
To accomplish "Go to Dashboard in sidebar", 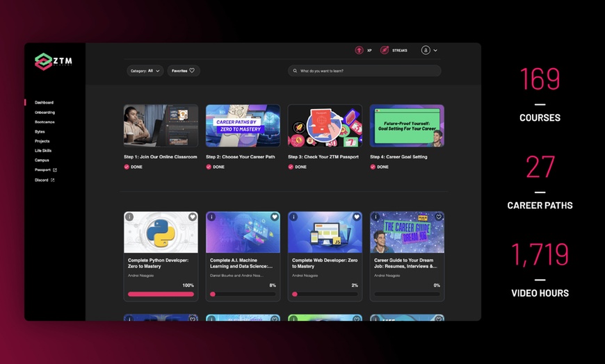I will (x=44, y=103).
